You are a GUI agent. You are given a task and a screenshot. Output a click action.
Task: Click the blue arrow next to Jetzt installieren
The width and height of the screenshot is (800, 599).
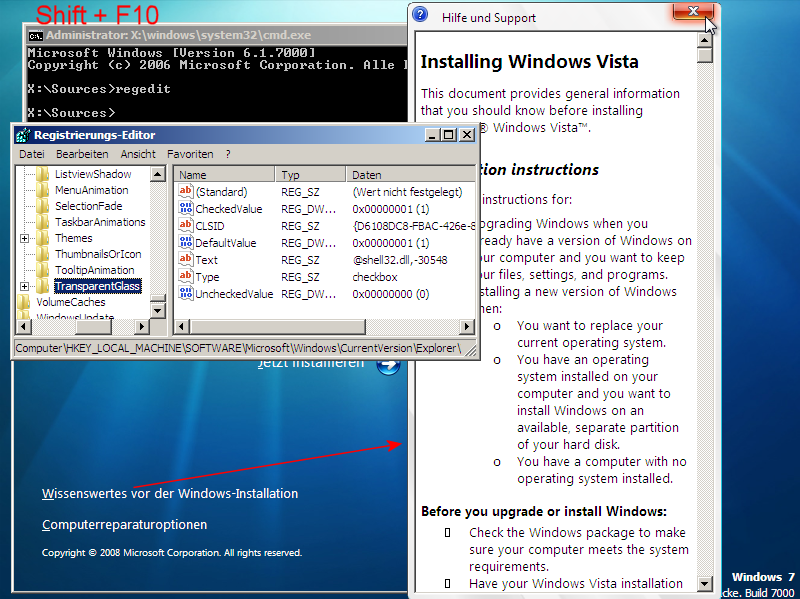coord(388,364)
